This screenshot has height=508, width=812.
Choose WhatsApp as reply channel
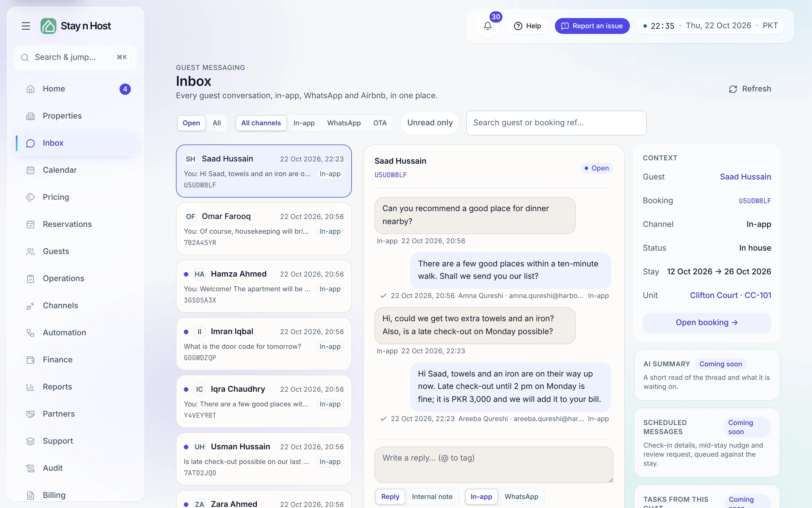click(521, 497)
